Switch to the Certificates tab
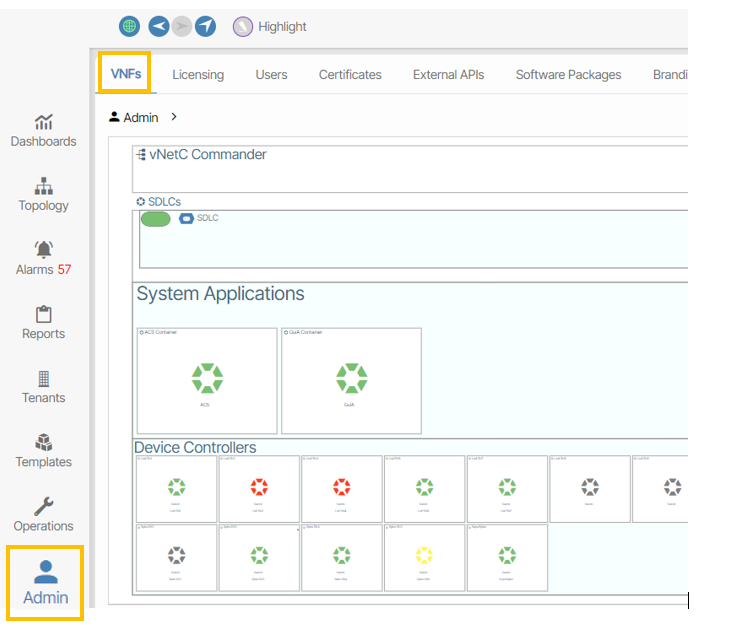Screen dimensions: 731x626 350,75
